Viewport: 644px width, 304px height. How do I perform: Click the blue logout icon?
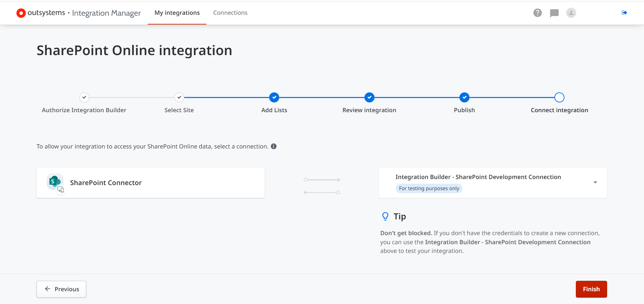(x=624, y=13)
